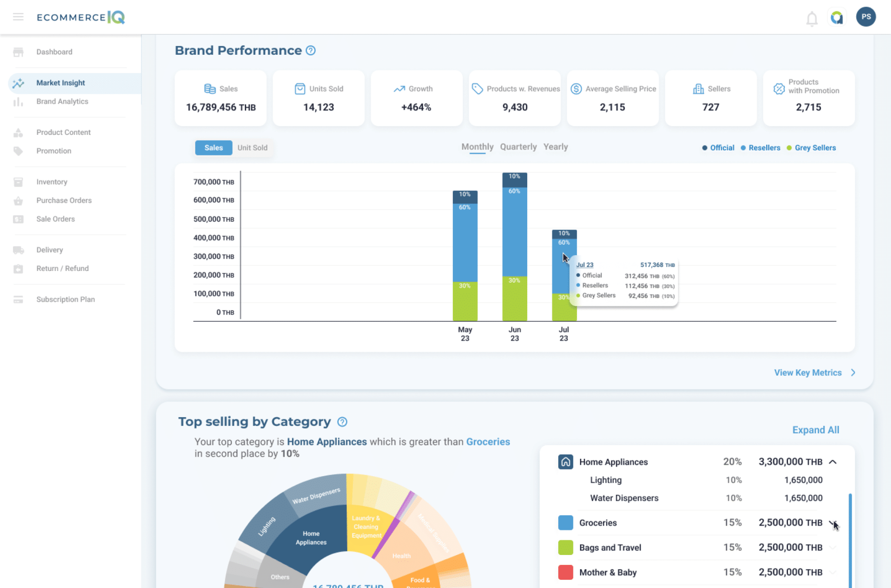This screenshot has width=891, height=588.
Task: Toggle the Resellers legend entry
Action: point(764,147)
